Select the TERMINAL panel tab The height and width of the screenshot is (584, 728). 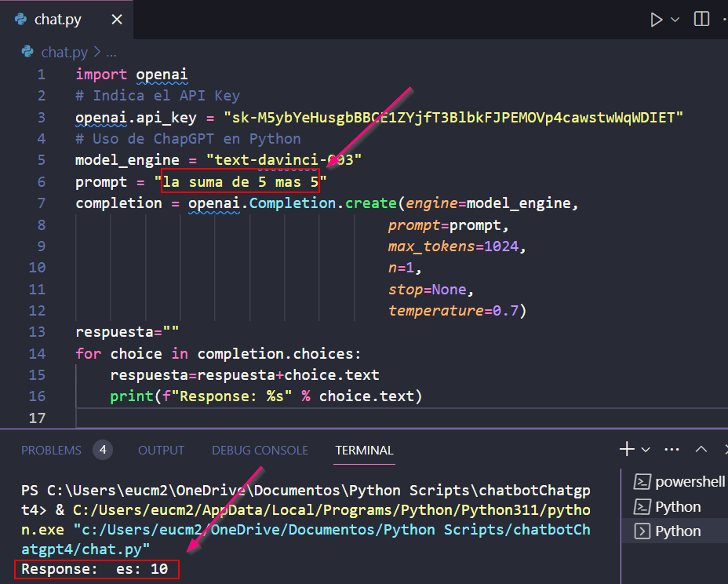coord(365,451)
